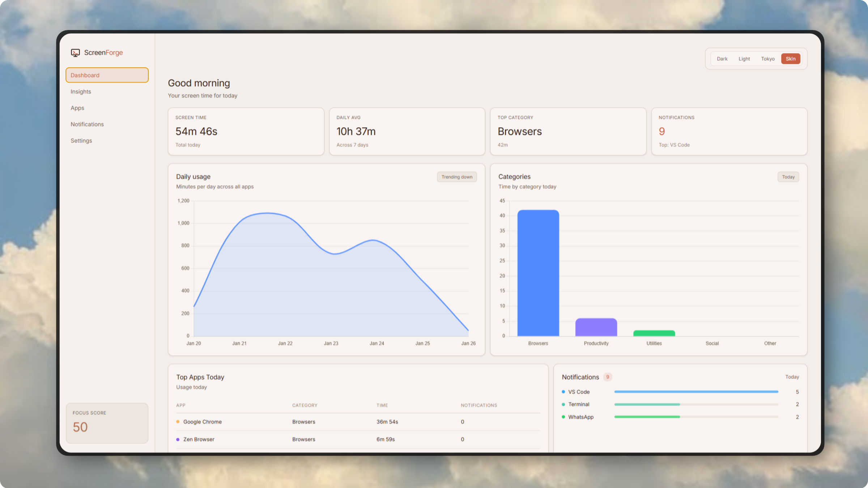The width and height of the screenshot is (868, 488).
Task: Click the ScreenForge monitor logo icon
Action: pyautogui.click(x=75, y=53)
